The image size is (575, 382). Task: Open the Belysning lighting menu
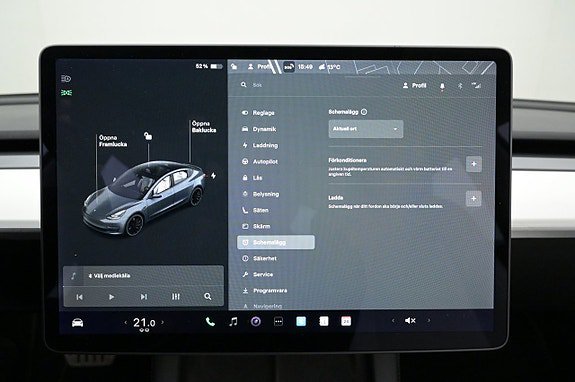(260, 194)
